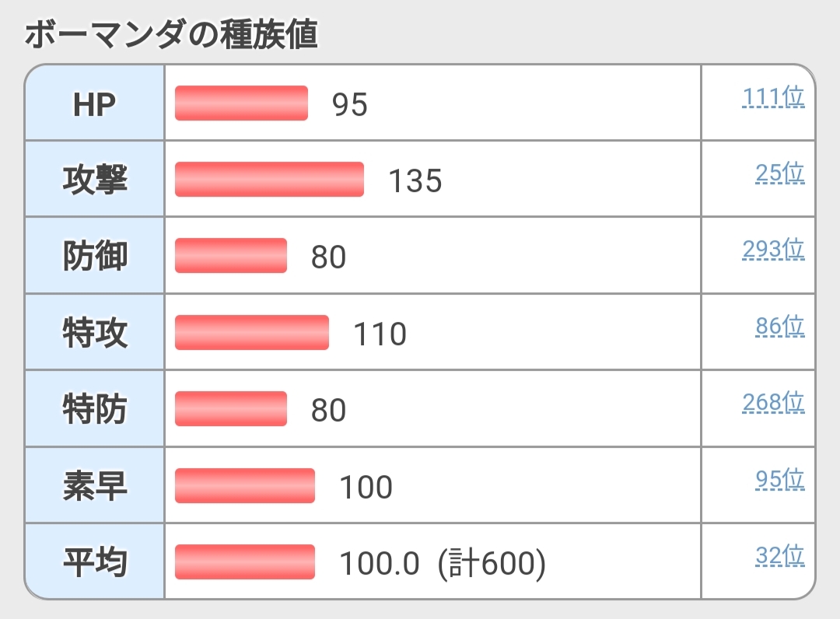Select the 攻撃 row label cell
The height and width of the screenshot is (619, 840).
(x=94, y=180)
